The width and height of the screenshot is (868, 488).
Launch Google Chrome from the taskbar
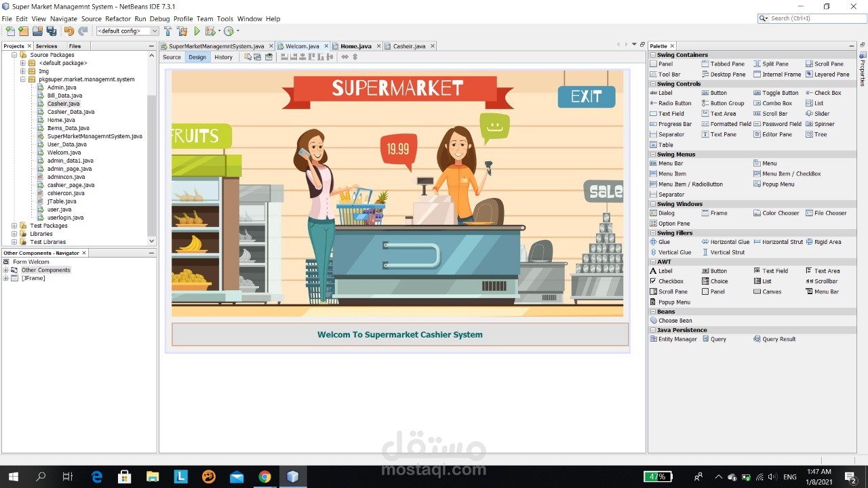click(x=264, y=476)
